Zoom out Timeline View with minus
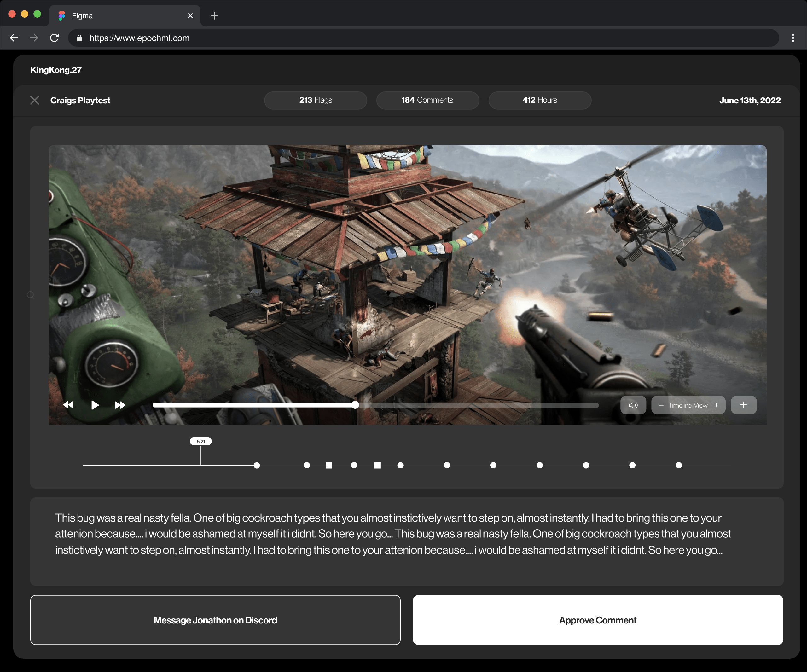 click(x=661, y=405)
